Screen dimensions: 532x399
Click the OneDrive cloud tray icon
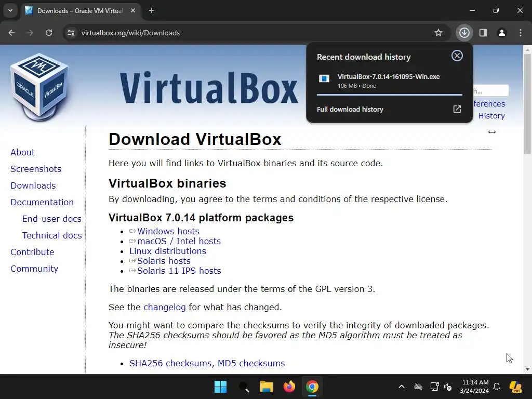[x=418, y=387]
